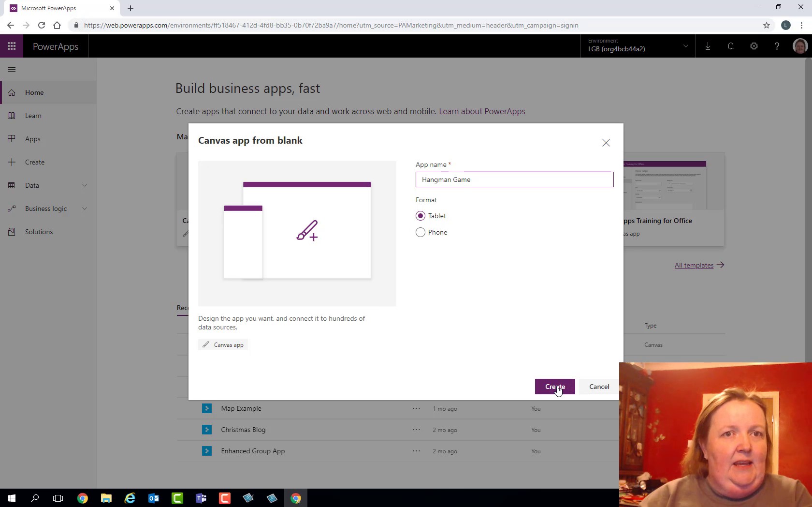Open Apps in the sidebar

coord(48,139)
